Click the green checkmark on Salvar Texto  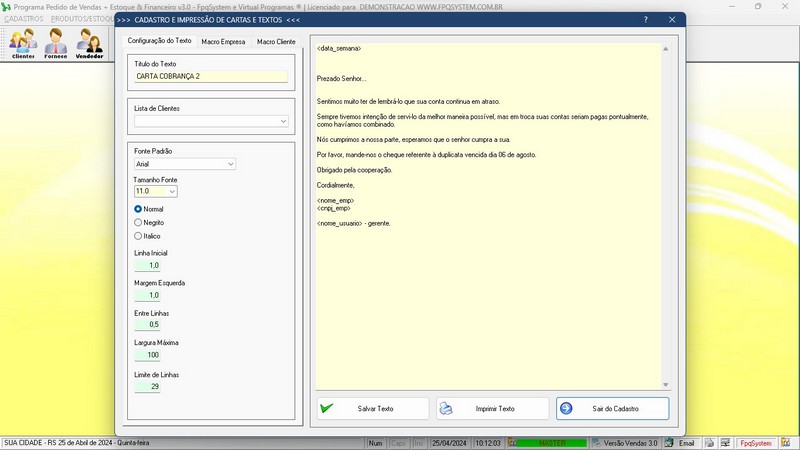pos(327,408)
